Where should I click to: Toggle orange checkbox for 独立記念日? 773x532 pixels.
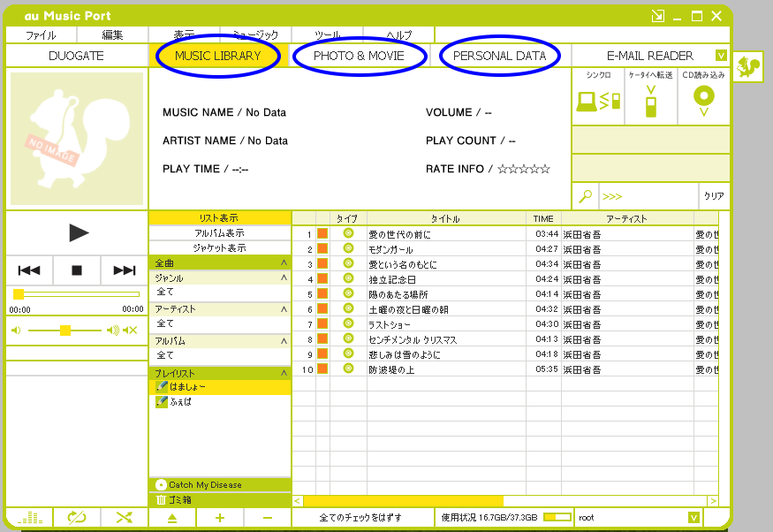[322, 278]
